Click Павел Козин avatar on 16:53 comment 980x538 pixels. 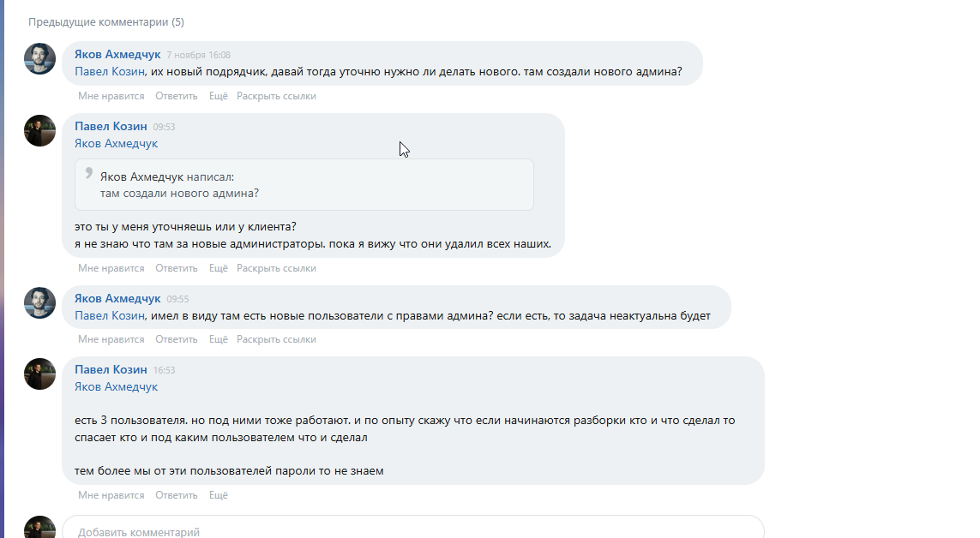pyautogui.click(x=39, y=374)
